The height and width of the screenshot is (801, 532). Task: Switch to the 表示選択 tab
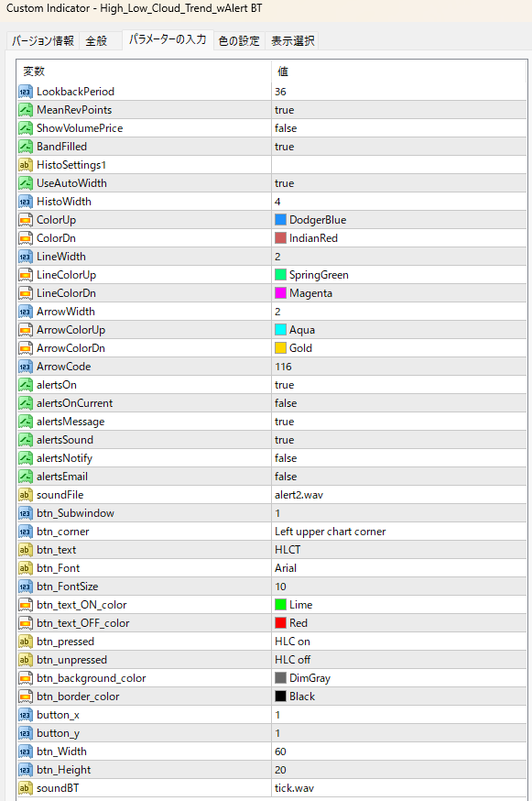pos(292,41)
